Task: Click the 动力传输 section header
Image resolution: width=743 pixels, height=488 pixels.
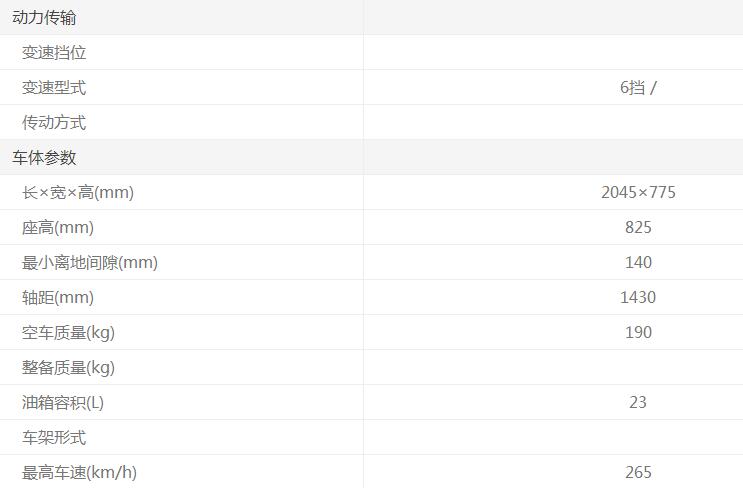Action: 44,17
